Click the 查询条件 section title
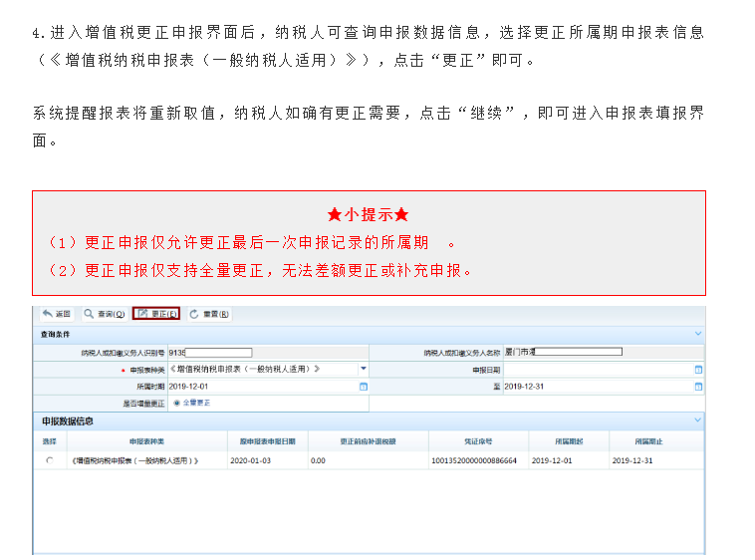Screen dimensions: 755x560 pyautogui.click(x=55, y=334)
